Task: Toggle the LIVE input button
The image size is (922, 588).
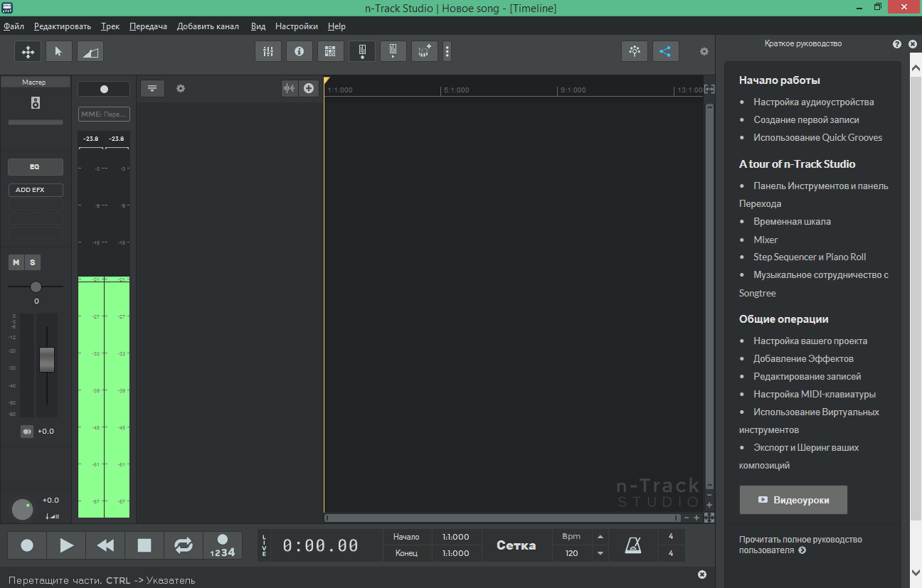Action: (265, 545)
